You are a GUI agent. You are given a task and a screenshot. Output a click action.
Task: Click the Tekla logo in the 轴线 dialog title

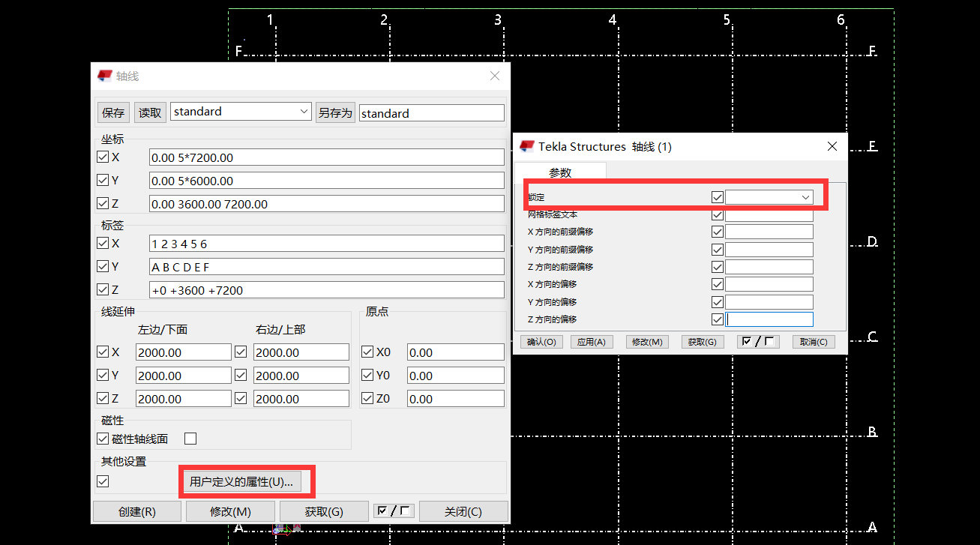coord(105,76)
